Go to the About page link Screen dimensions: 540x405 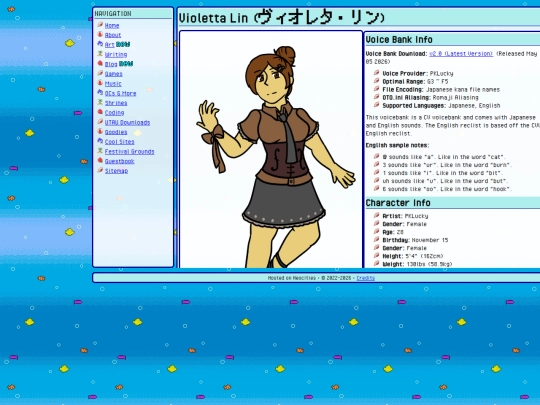coord(113,35)
